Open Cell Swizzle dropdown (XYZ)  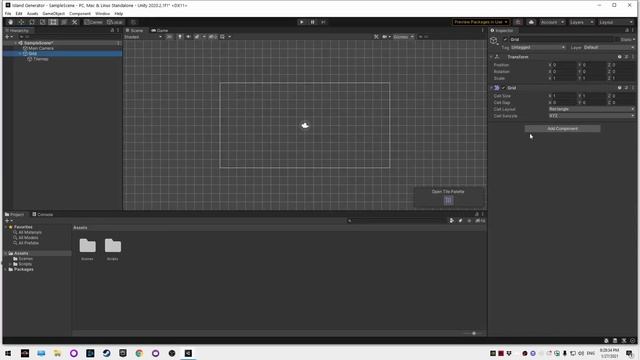591,116
